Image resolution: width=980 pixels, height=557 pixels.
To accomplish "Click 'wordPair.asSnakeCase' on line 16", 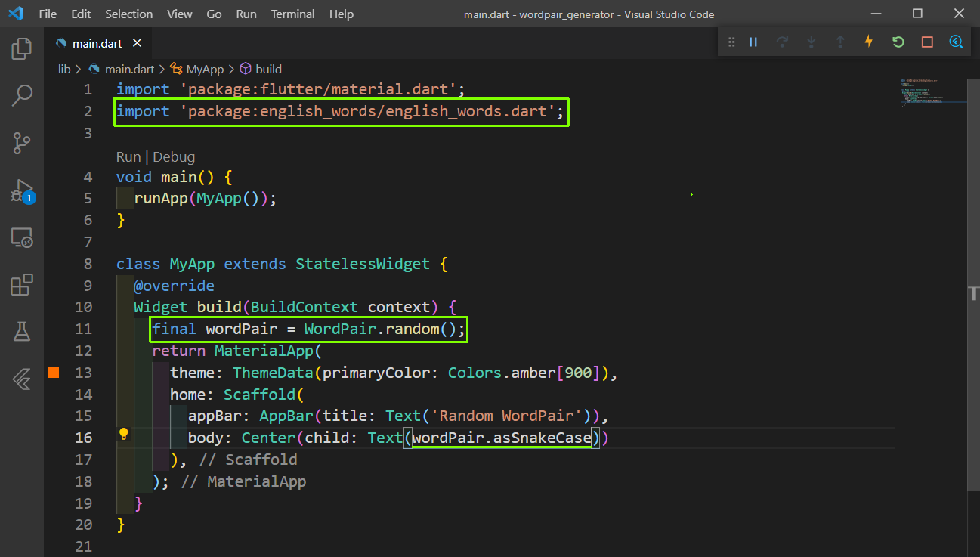I will [502, 438].
